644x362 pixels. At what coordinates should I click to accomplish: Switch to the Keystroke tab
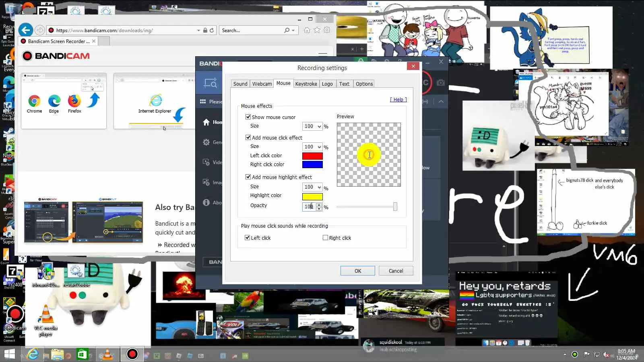306,84
